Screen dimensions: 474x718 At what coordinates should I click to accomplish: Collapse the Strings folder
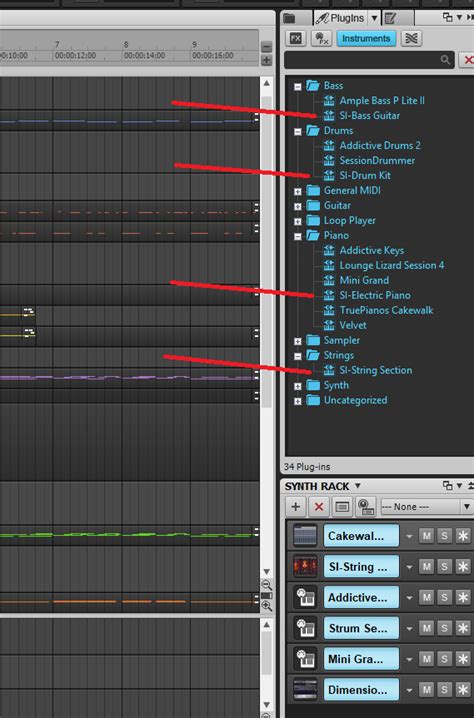[298, 356]
